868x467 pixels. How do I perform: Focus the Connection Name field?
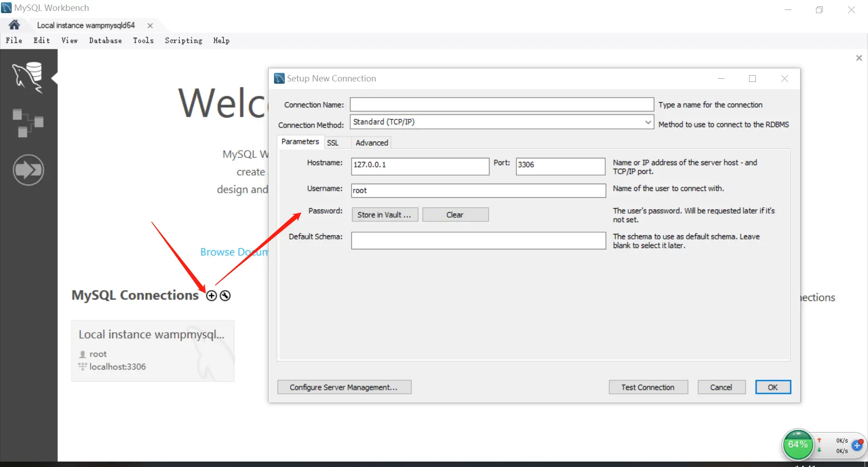click(x=502, y=105)
